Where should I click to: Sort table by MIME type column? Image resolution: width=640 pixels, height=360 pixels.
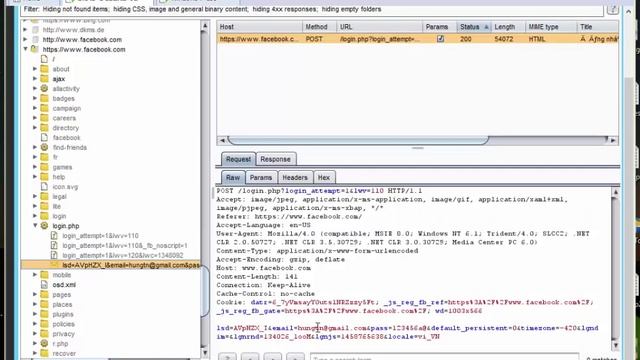[x=551, y=27]
